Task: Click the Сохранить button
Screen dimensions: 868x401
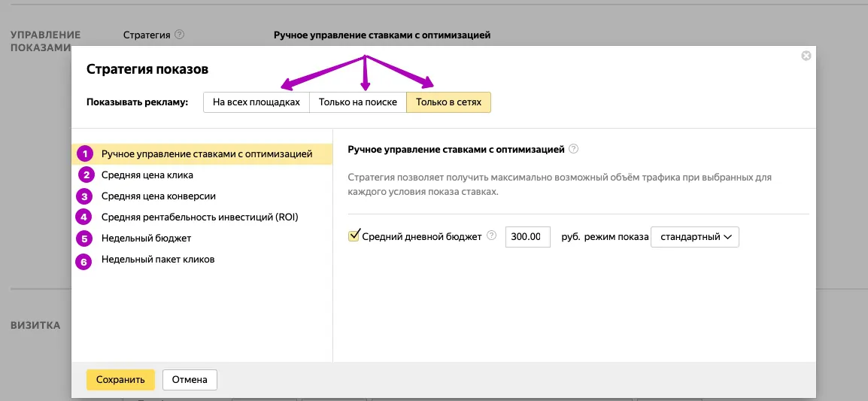Action: point(120,380)
